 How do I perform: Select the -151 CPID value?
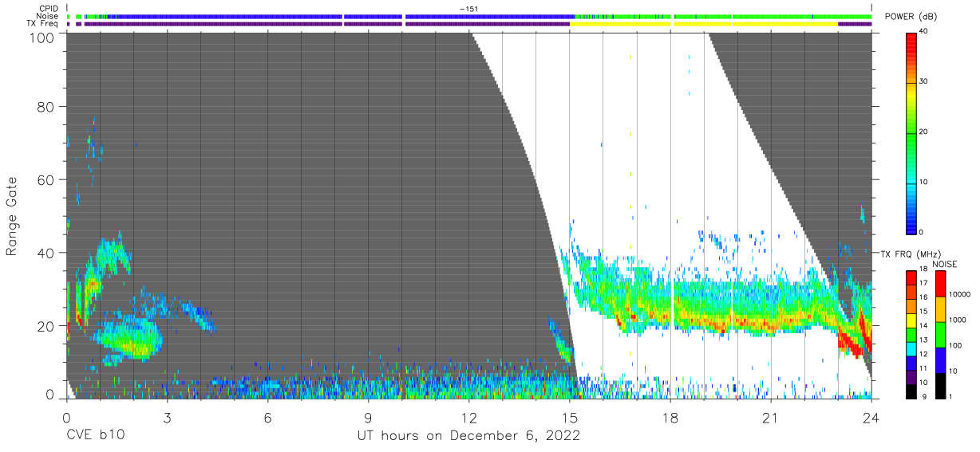pos(468,9)
